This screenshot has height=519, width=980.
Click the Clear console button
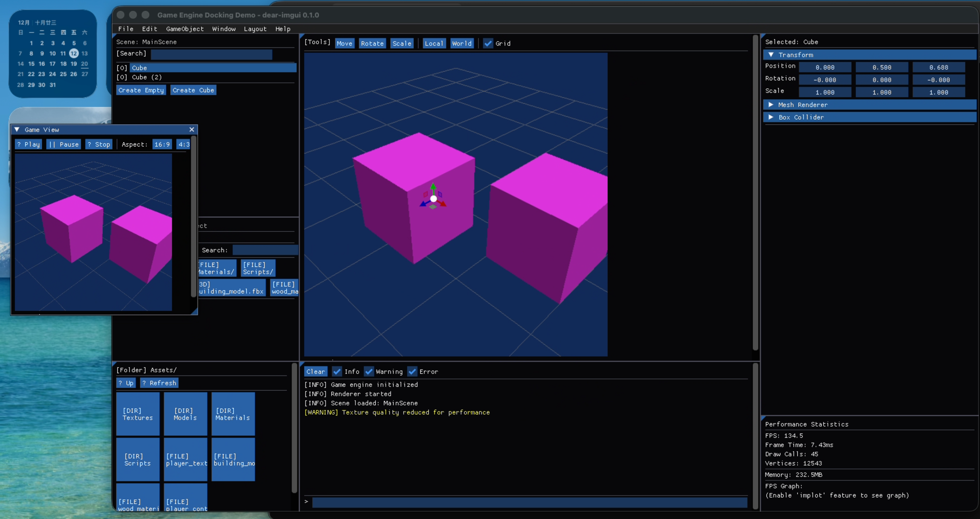point(315,371)
